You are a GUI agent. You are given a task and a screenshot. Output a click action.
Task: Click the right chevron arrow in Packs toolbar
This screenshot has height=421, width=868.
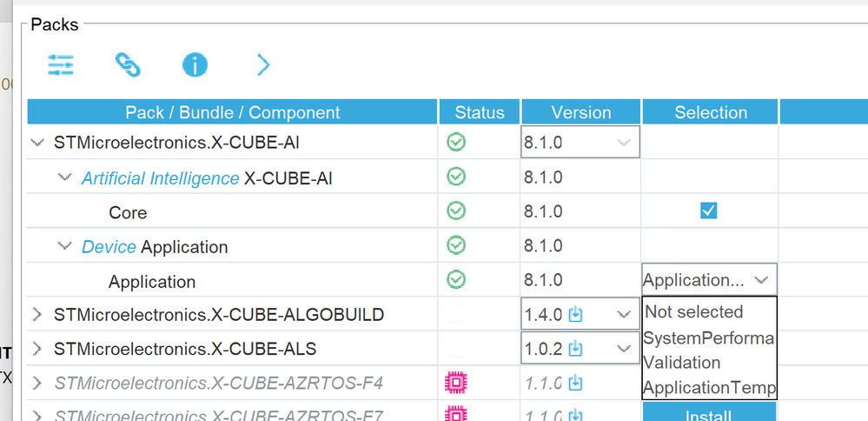pyautogui.click(x=263, y=65)
